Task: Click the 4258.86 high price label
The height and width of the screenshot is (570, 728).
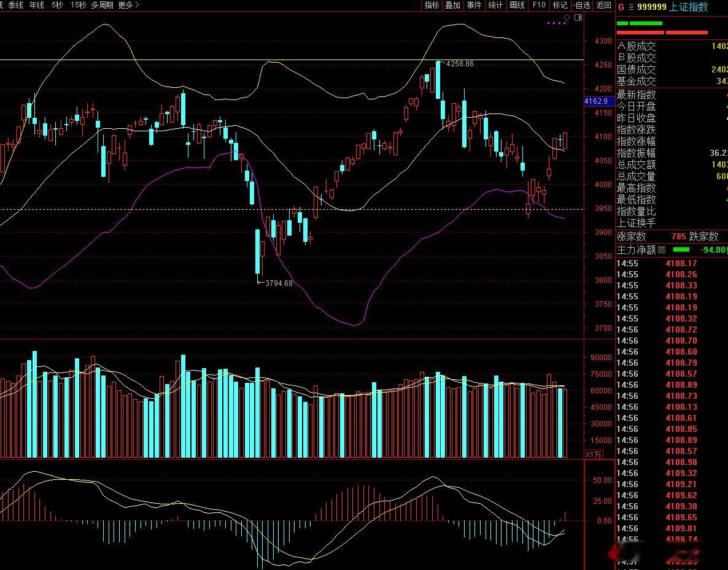Action: coord(460,64)
